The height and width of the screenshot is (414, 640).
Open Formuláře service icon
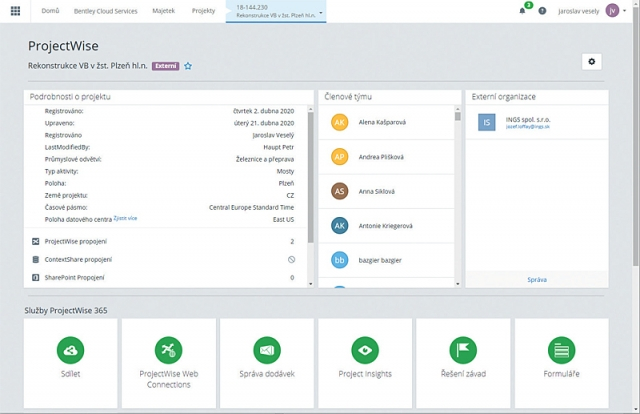[x=561, y=350]
